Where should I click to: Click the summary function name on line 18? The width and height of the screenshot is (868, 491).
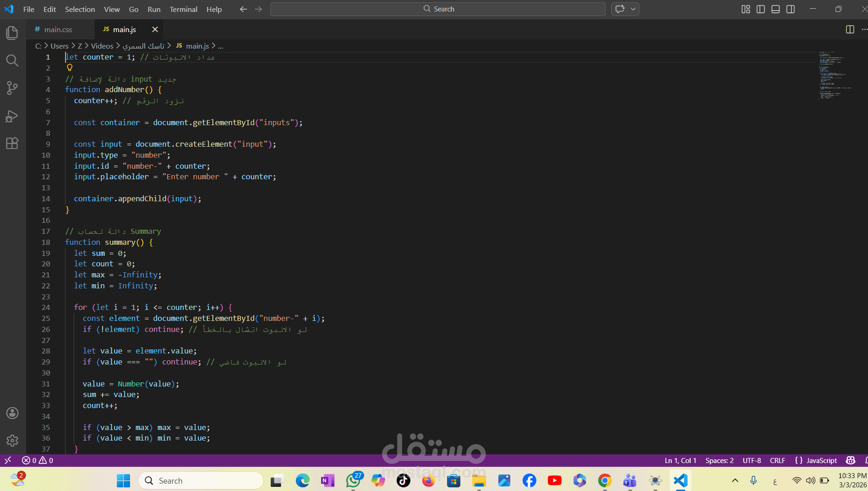tap(120, 242)
